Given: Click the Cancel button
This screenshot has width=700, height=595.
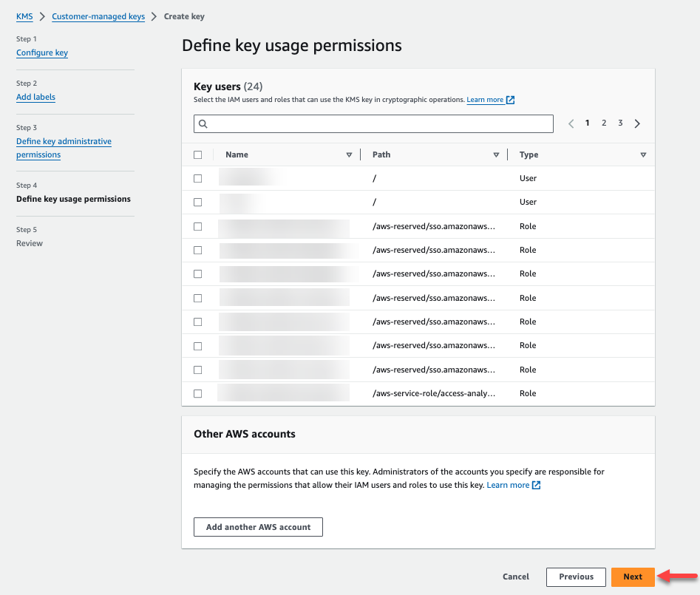Looking at the screenshot, I should click(516, 577).
